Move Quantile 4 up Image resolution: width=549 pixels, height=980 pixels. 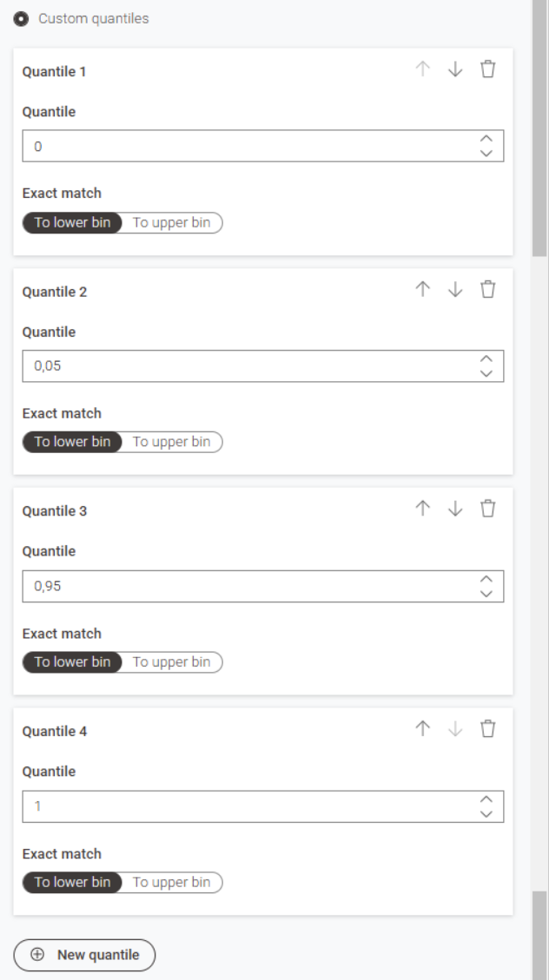[x=423, y=729]
